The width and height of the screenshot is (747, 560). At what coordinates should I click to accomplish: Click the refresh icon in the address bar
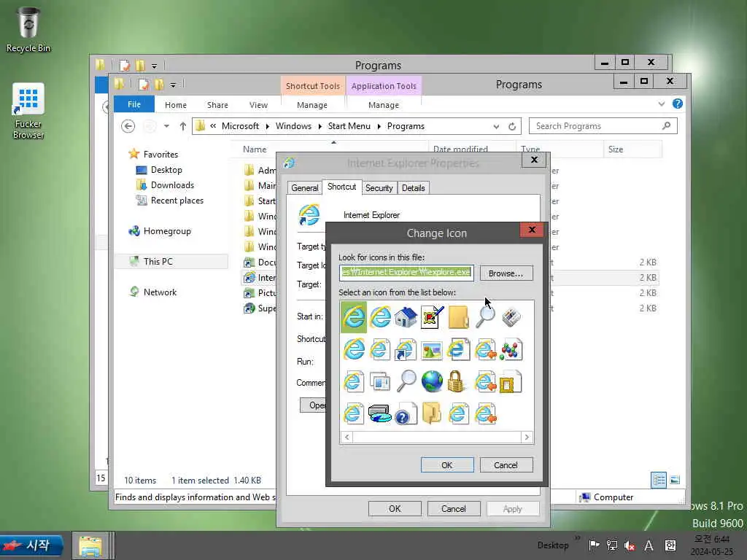pos(512,126)
